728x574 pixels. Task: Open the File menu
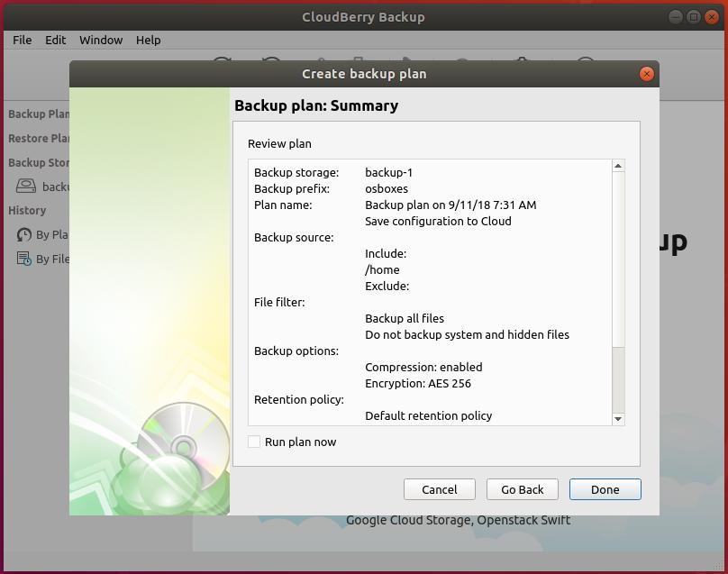pos(22,41)
